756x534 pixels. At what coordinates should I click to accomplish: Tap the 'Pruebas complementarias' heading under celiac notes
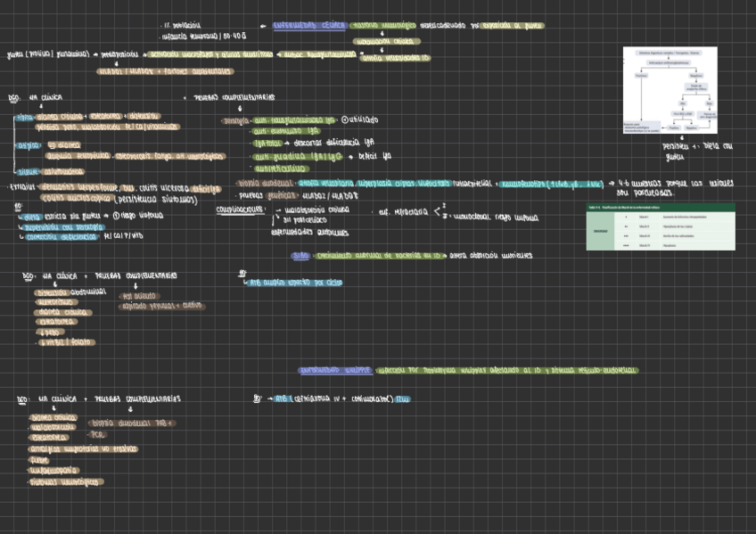tap(234, 97)
